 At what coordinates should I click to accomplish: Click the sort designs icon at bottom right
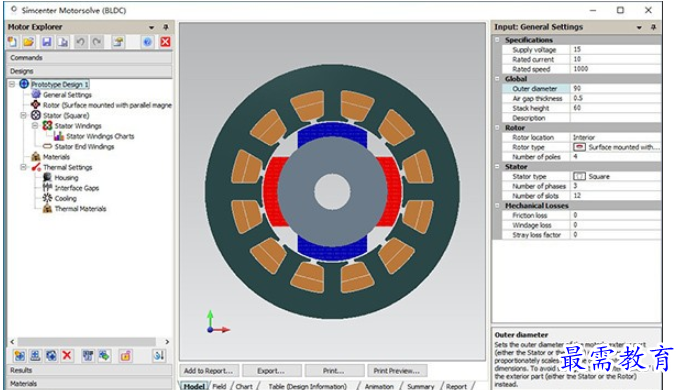click(159, 356)
